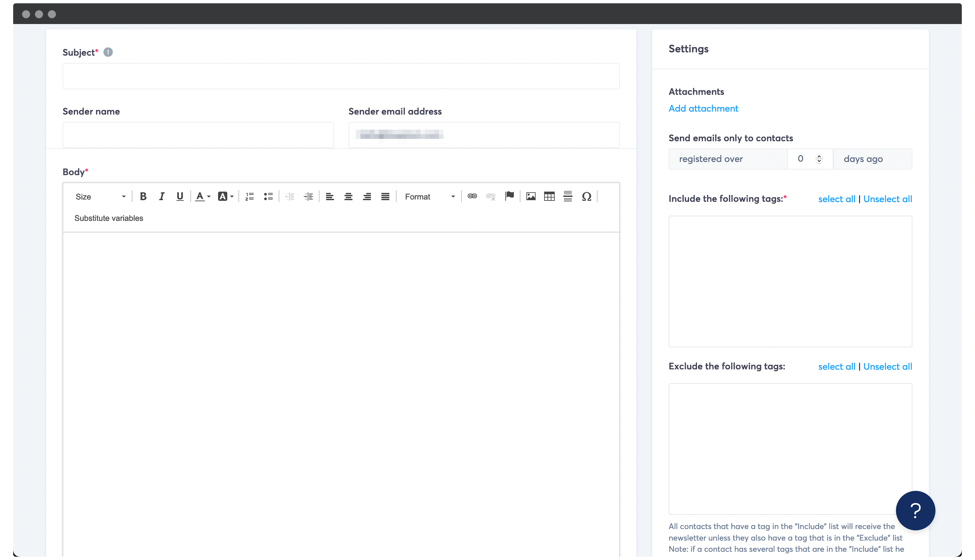
Task: Justify the text
Action: pyautogui.click(x=385, y=197)
